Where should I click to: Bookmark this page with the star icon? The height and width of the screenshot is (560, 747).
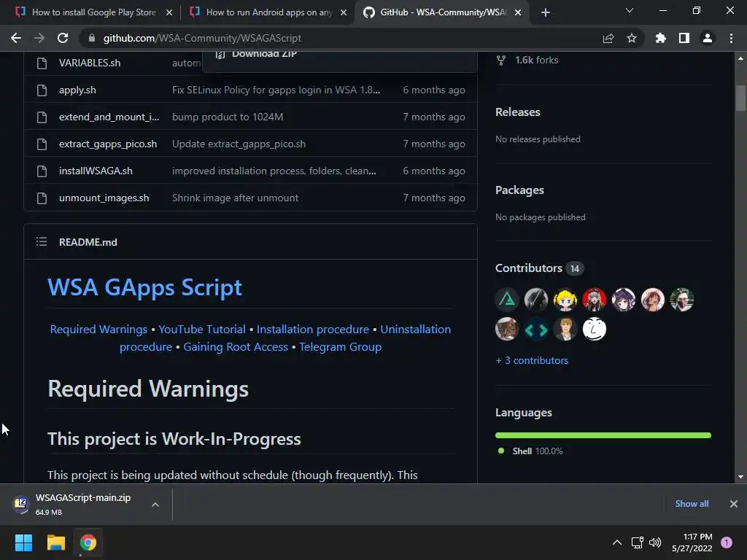[632, 38]
